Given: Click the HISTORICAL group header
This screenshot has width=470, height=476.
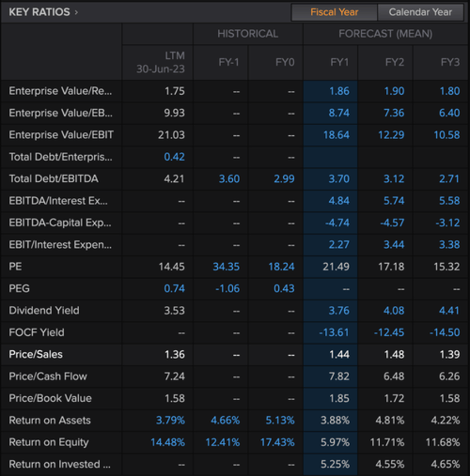Looking at the screenshot, I should (x=247, y=34).
